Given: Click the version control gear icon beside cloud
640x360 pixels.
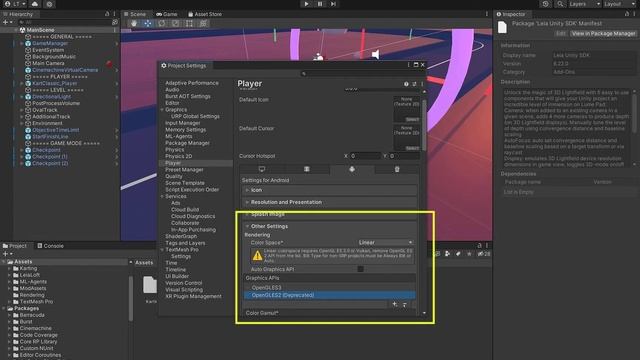Looking at the screenshot, I should pyautogui.click(x=49, y=4).
